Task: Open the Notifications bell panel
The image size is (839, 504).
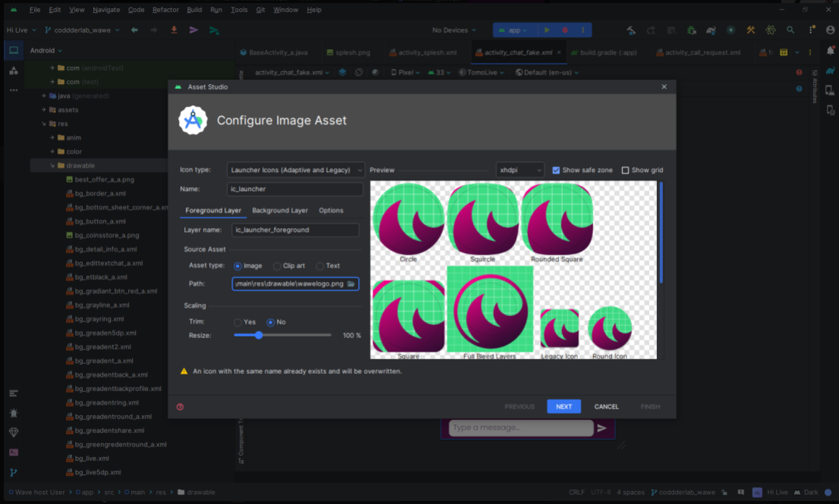Action: click(x=831, y=51)
